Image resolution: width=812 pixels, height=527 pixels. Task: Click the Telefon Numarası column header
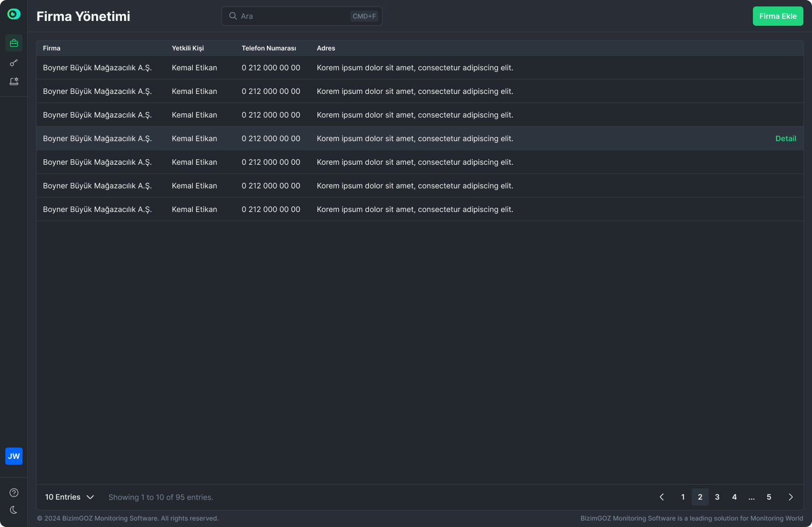click(269, 48)
